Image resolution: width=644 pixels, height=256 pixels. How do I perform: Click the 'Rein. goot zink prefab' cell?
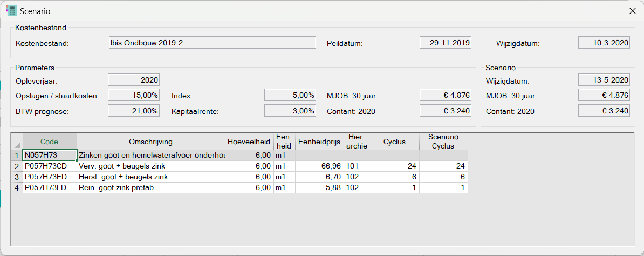(150, 188)
